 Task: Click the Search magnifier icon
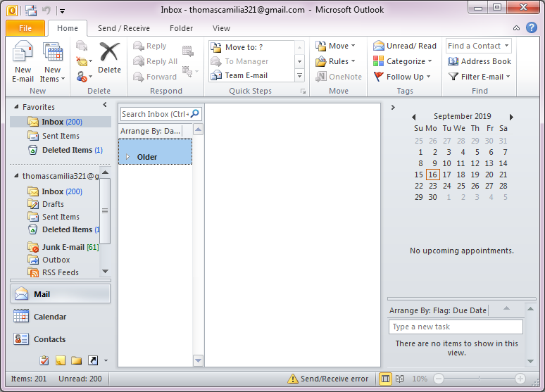pos(195,113)
